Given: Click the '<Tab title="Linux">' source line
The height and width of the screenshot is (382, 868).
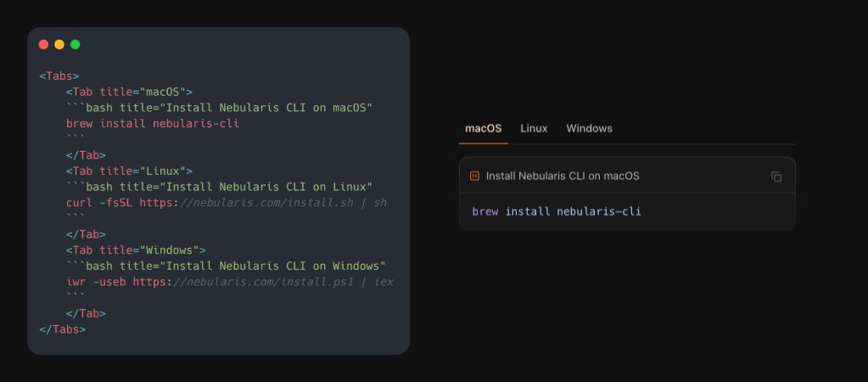Looking at the screenshot, I should tap(129, 171).
